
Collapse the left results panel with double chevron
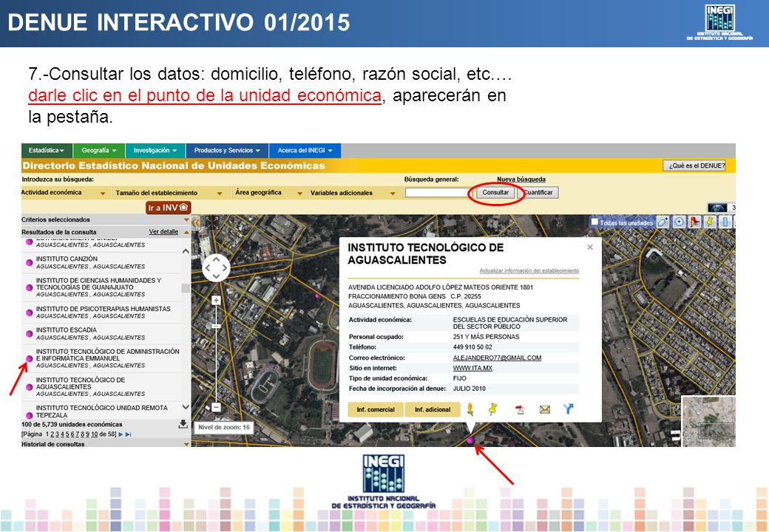pyautogui.click(x=196, y=223)
